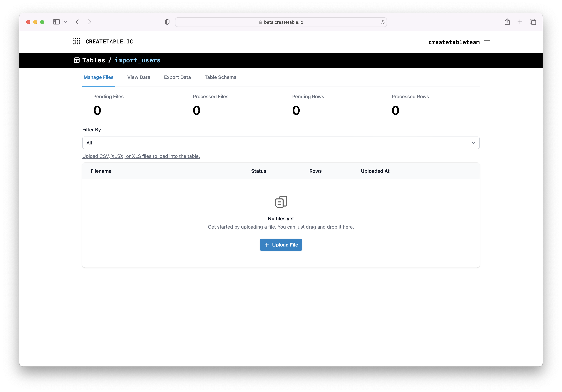
Task: Close the window with red button
Action: pyautogui.click(x=28, y=22)
